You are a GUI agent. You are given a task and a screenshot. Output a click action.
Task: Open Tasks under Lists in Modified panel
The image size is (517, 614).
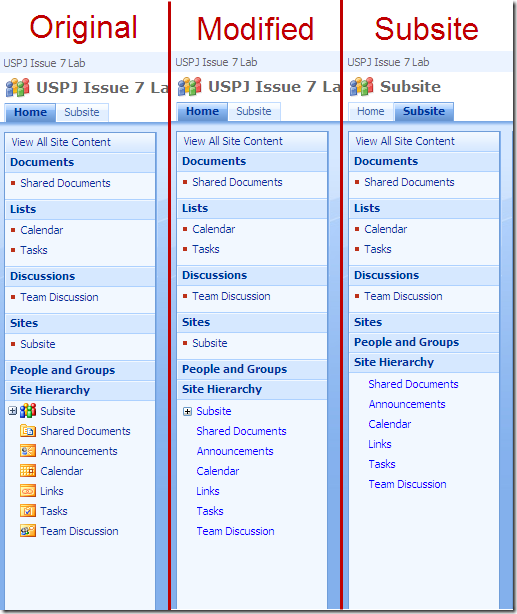[206, 249]
